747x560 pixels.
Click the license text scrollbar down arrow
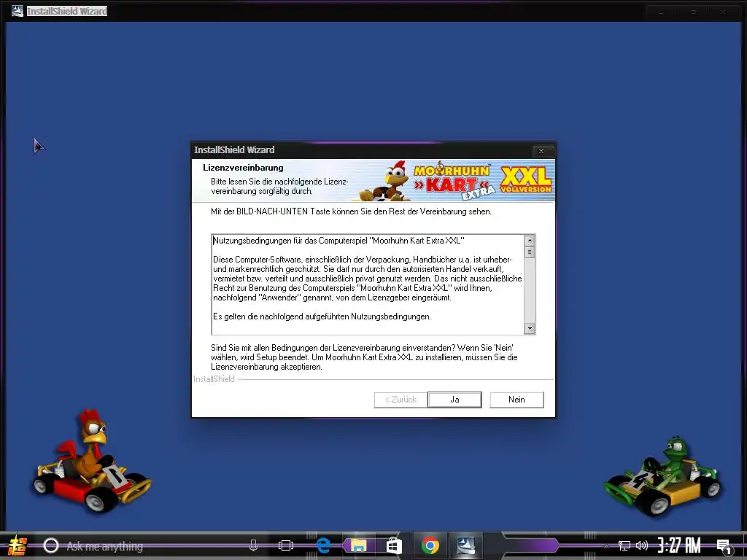[x=530, y=328]
